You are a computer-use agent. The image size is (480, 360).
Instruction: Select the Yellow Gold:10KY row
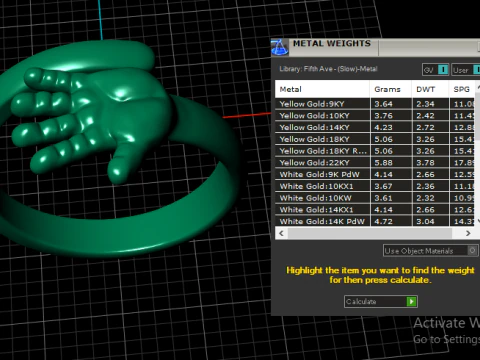374,116
